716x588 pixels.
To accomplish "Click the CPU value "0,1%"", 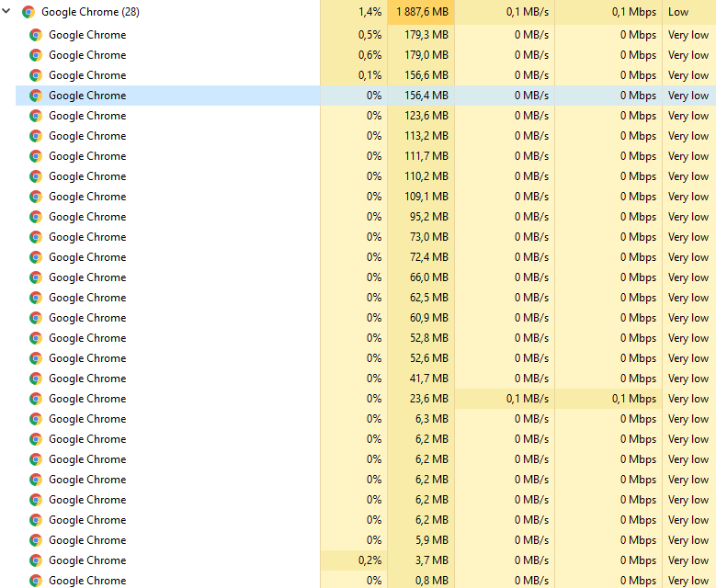I will pyautogui.click(x=369, y=74).
